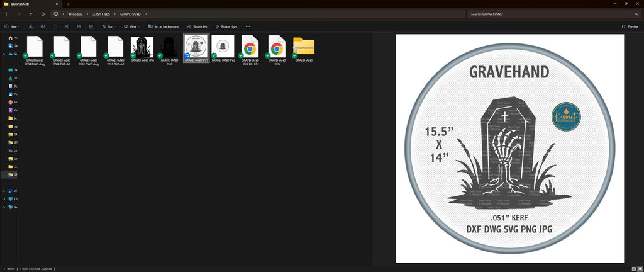Refresh the folder view
The image size is (644, 272).
43,14
